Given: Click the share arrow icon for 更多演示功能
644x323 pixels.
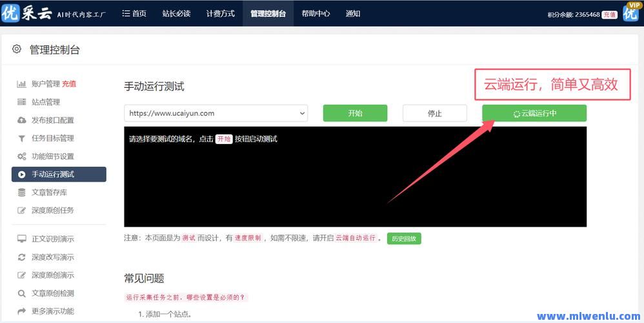Looking at the screenshot, I should click(21, 311).
